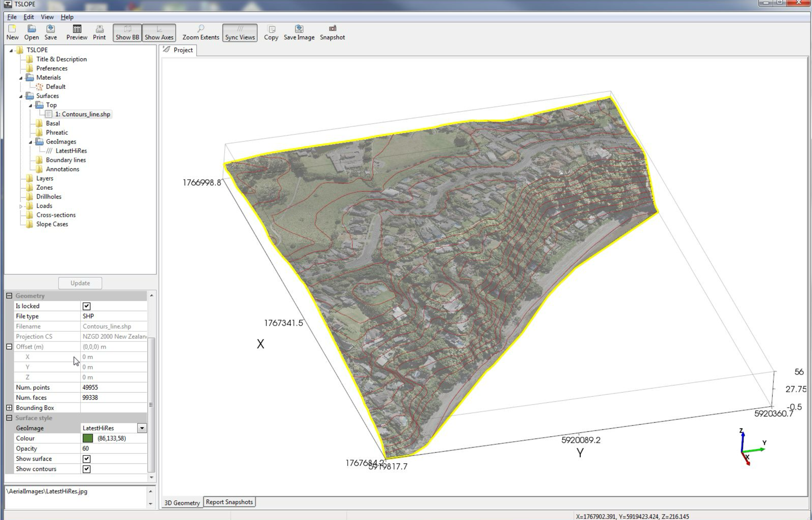Activate the Sync Views tool

coord(240,32)
